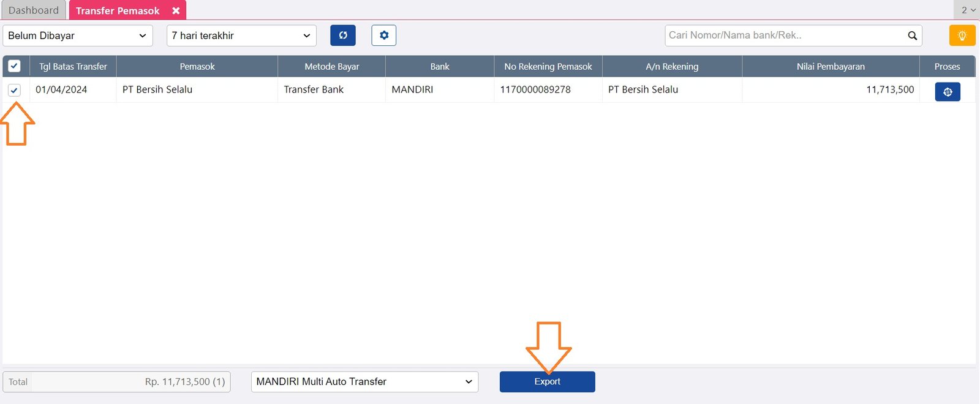The image size is (980, 404).
Task: Click the Proses icon for PT Bersih Selalu
Action: pos(947,92)
